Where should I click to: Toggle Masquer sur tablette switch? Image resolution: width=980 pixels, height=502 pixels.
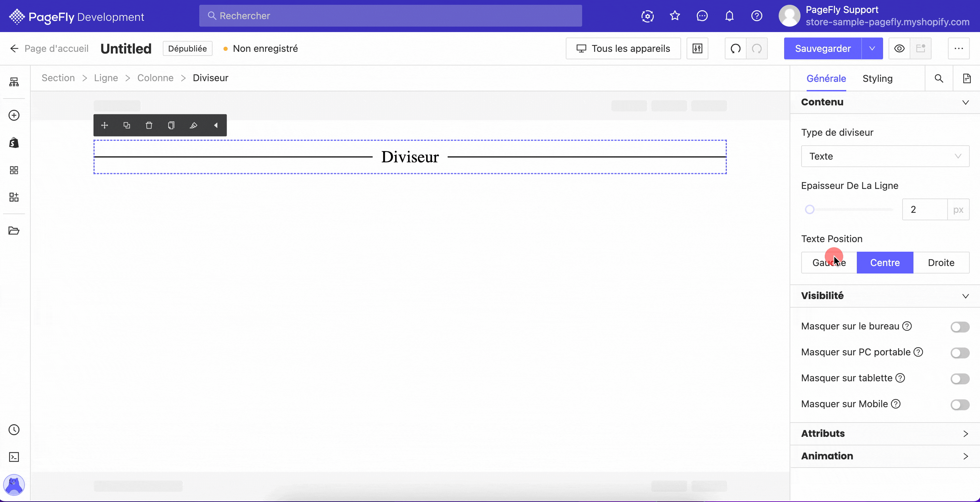(x=960, y=379)
